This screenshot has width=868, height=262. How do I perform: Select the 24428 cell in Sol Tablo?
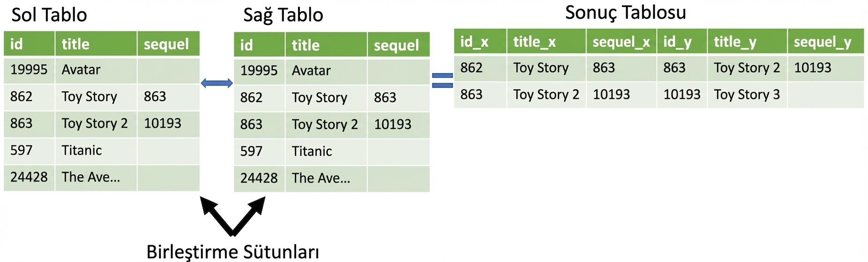29,177
